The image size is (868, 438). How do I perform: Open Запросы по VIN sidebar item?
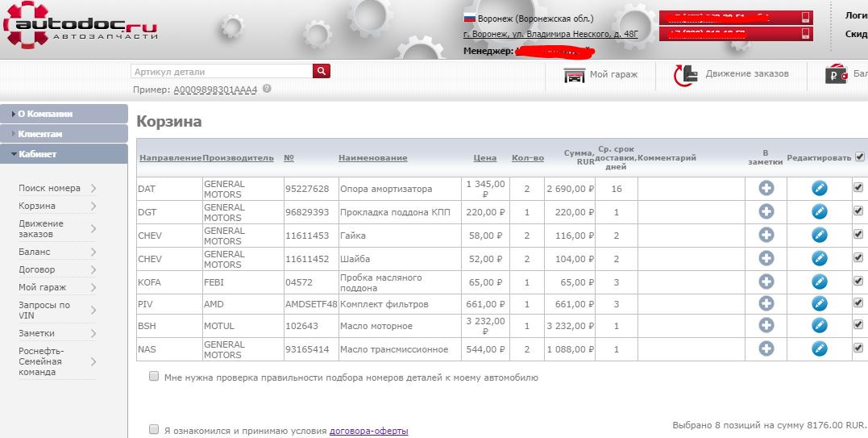click(x=57, y=310)
